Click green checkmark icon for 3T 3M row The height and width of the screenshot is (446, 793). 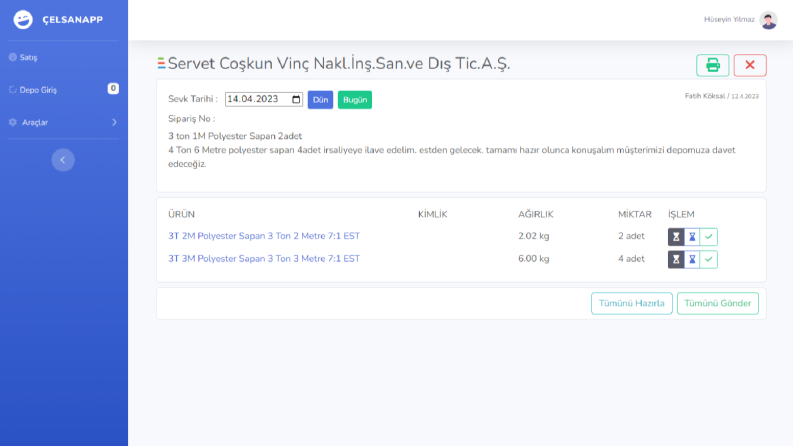(709, 259)
